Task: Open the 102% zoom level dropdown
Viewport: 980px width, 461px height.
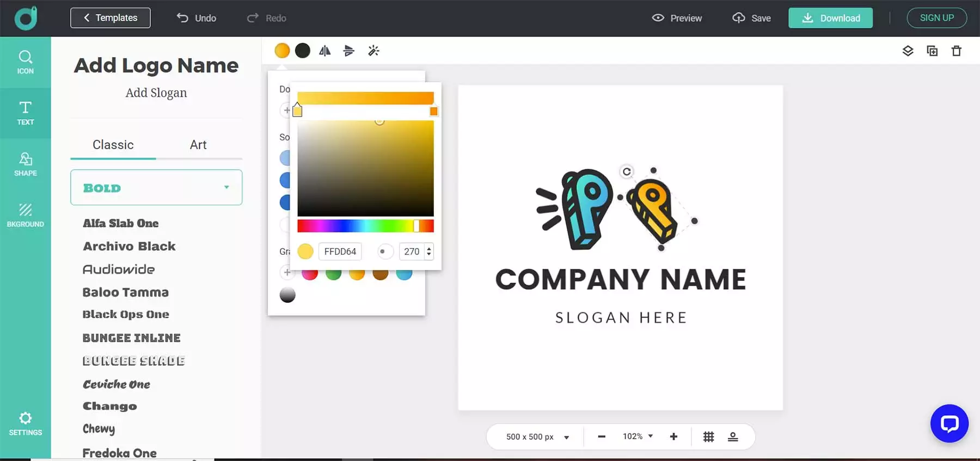Action: point(638,437)
